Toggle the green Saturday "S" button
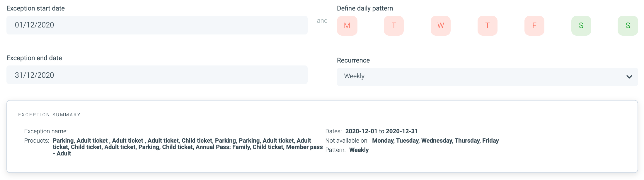 point(581,26)
